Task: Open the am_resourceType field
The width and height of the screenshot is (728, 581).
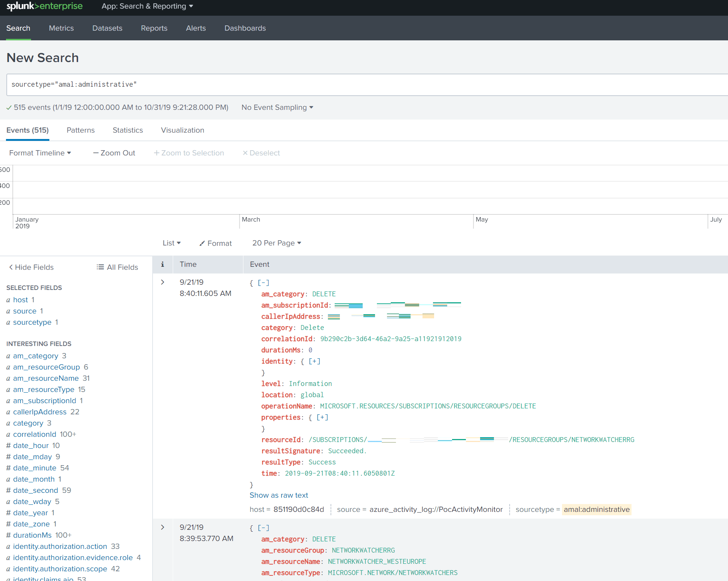Action: pyautogui.click(x=44, y=389)
